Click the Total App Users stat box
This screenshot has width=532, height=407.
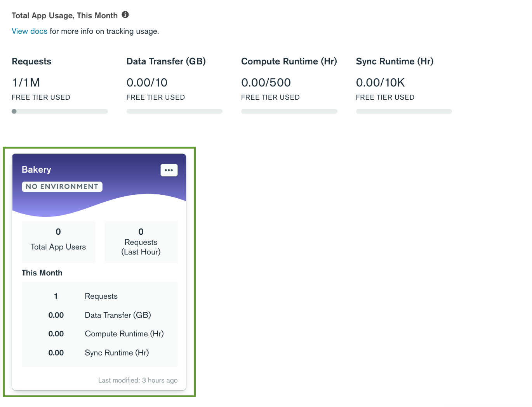pyautogui.click(x=58, y=241)
